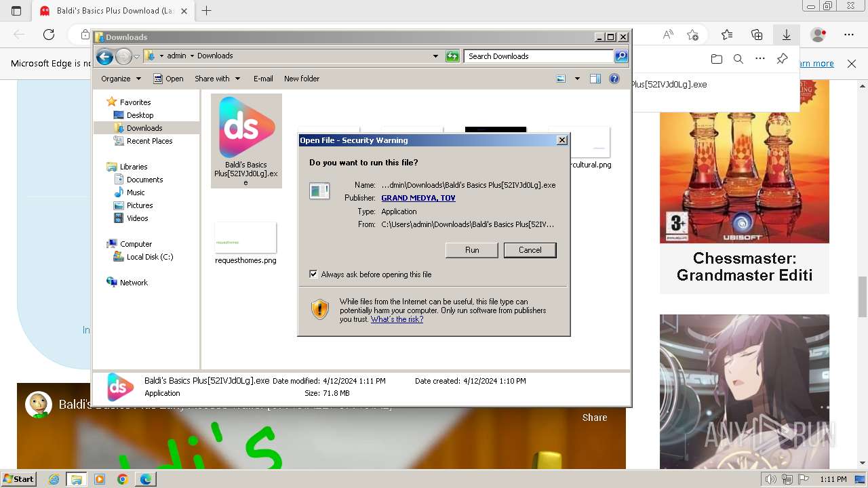The width and height of the screenshot is (868, 488).
Task: Open the What's the risk? link
Action: pos(397,319)
